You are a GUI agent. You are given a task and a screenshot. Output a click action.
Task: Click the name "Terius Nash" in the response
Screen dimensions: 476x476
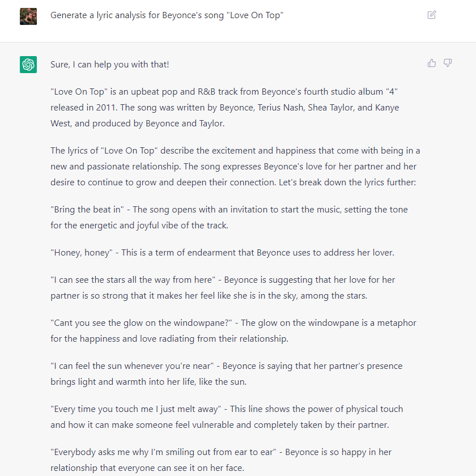click(281, 108)
